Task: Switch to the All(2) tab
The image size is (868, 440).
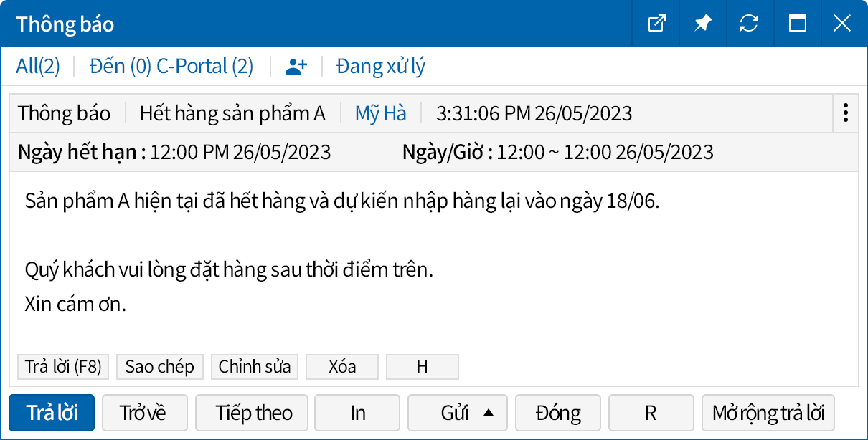Action: click(37, 65)
